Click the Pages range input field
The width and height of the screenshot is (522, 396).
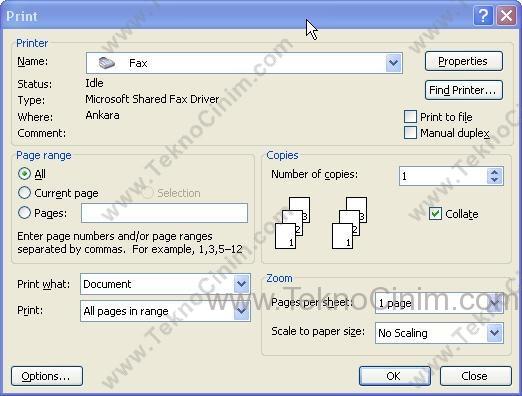164,213
